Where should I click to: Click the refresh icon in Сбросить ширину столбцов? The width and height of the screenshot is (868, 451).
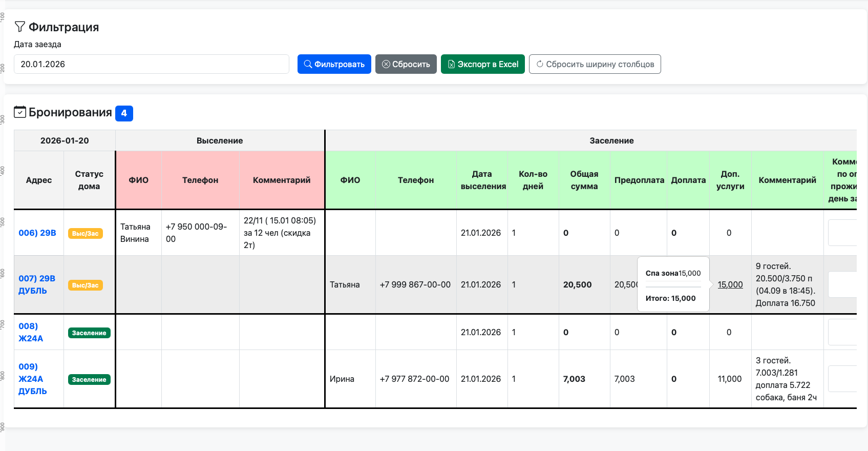pyautogui.click(x=540, y=64)
